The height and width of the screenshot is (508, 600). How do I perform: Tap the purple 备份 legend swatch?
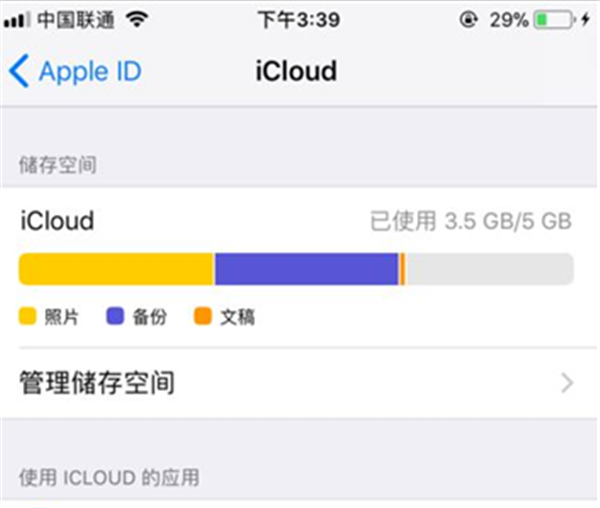click(115, 317)
